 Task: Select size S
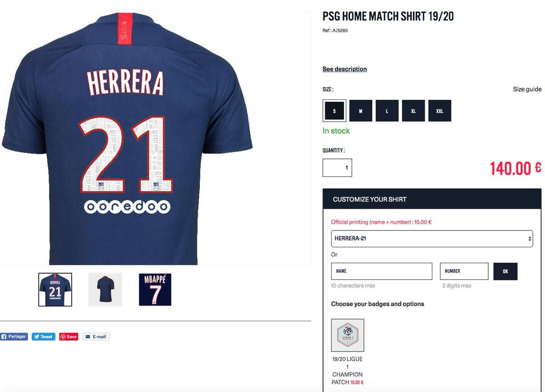[334, 111]
